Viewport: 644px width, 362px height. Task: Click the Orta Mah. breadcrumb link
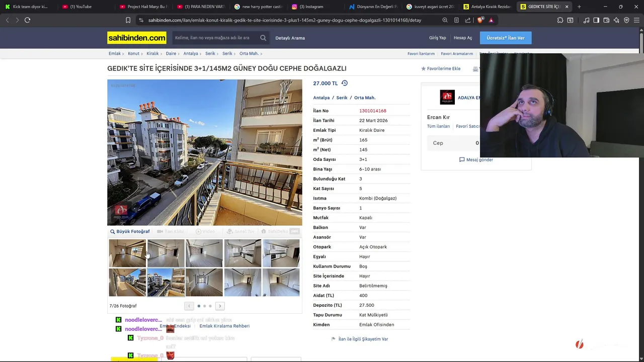click(x=249, y=53)
